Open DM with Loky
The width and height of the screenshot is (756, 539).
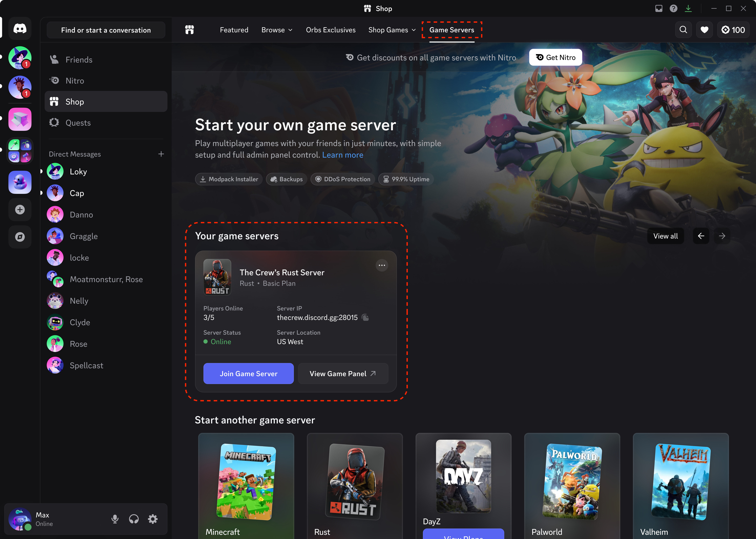pos(106,172)
